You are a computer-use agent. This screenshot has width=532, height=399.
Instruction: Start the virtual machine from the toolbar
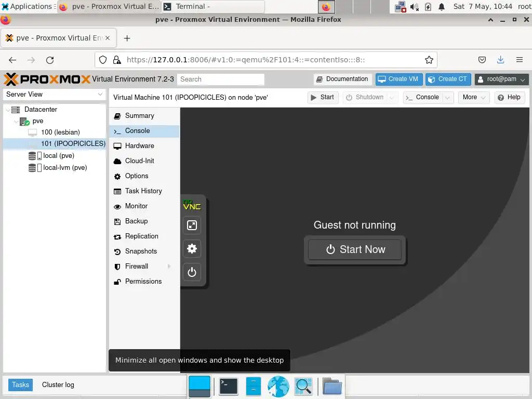point(323,97)
